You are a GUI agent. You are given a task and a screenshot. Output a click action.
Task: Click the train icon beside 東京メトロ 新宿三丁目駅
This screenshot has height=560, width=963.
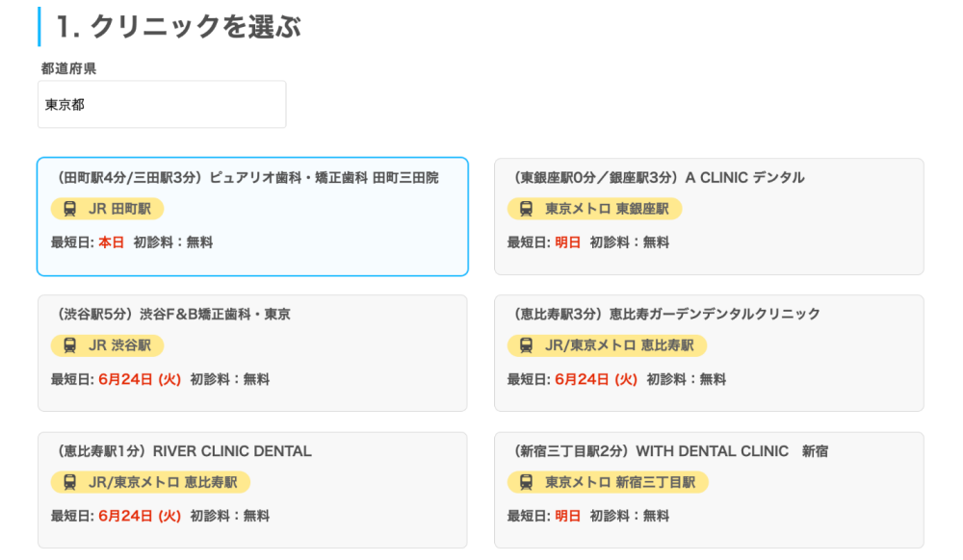[527, 482]
